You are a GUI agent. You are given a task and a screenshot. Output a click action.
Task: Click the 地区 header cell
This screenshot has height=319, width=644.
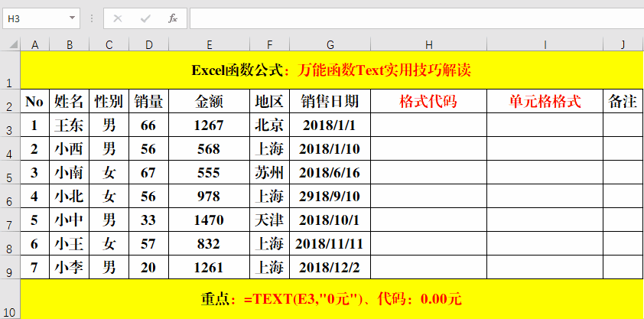coord(269,101)
